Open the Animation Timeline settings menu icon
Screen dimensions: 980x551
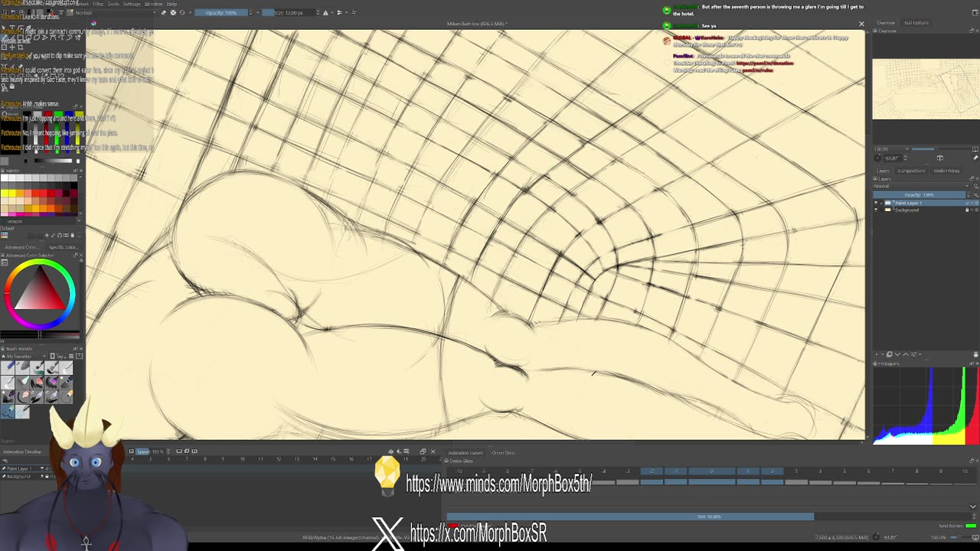[406, 452]
